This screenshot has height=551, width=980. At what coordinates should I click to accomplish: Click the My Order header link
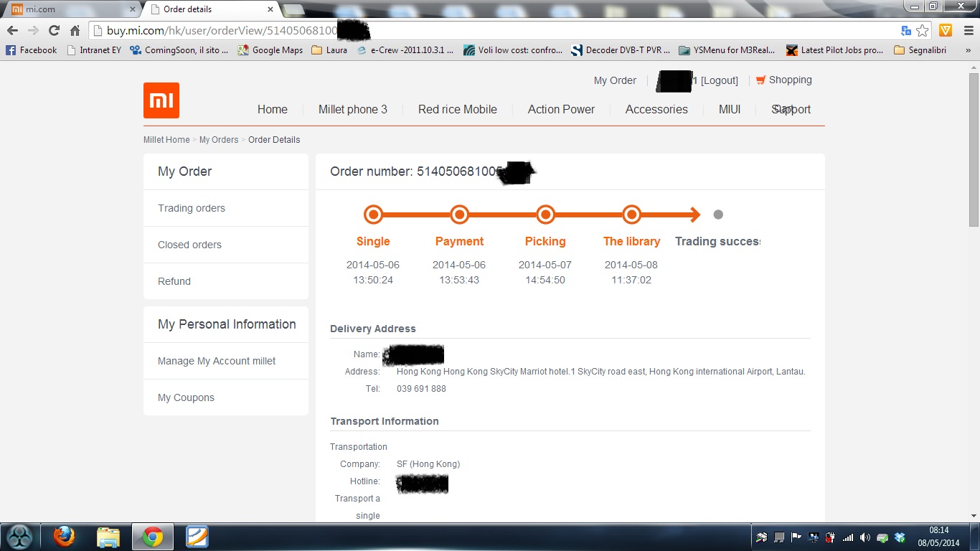click(x=615, y=80)
